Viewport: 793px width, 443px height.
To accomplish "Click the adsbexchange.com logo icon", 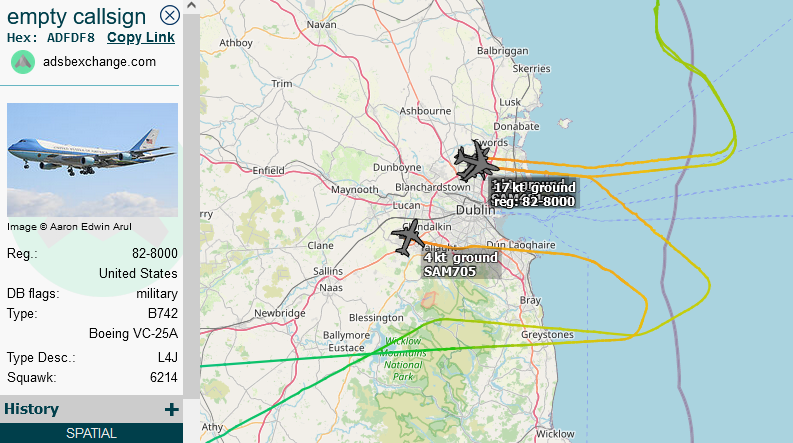I will pyautogui.click(x=23, y=62).
